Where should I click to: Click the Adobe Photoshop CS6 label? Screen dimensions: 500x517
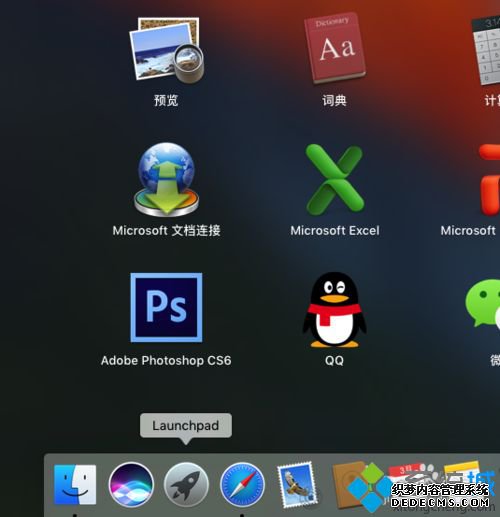[x=166, y=361]
